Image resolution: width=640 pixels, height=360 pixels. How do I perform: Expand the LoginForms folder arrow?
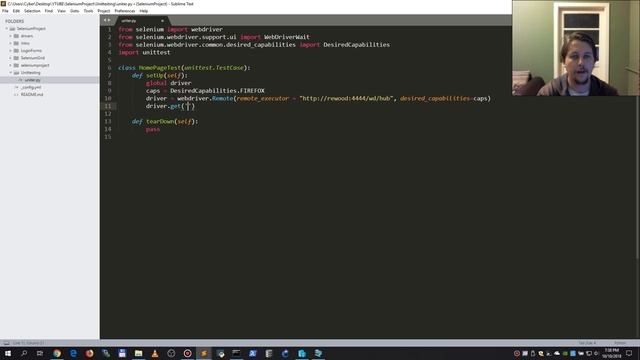pyautogui.click(x=11, y=51)
